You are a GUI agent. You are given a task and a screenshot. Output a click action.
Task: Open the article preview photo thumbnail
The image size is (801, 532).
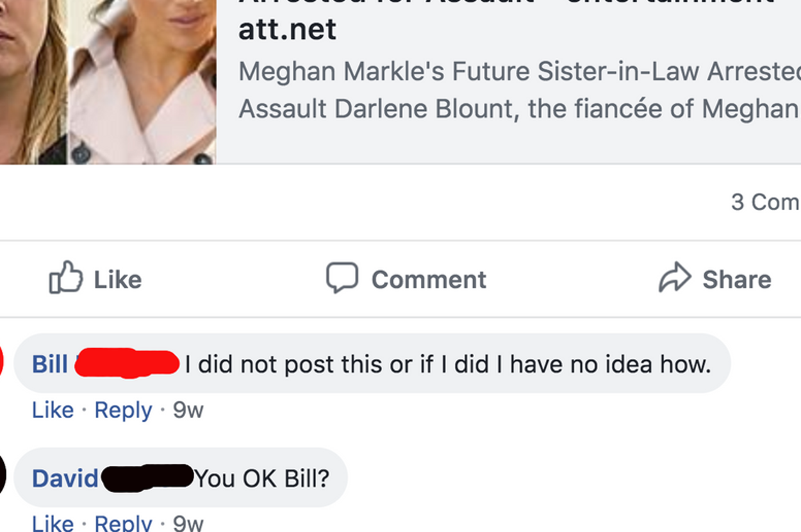coord(108,81)
